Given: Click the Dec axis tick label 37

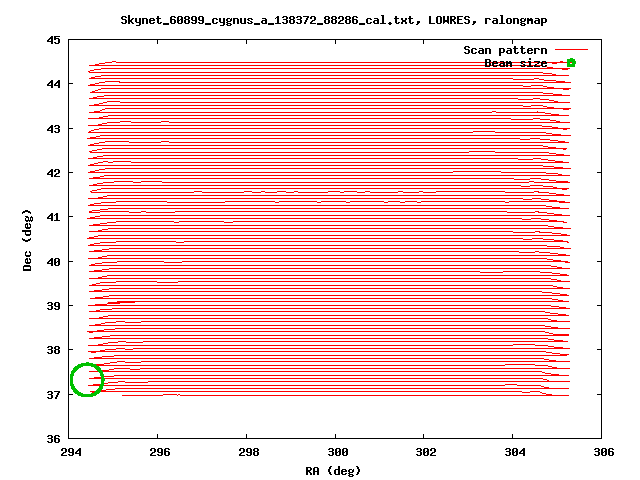Looking at the screenshot, I should [x=53, y=395].
